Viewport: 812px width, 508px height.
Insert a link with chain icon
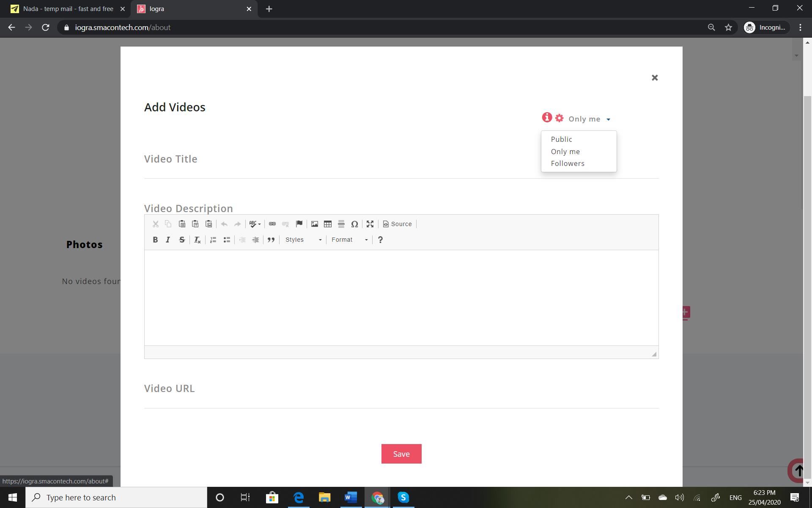pyautogui.click(x=272, y=224)
